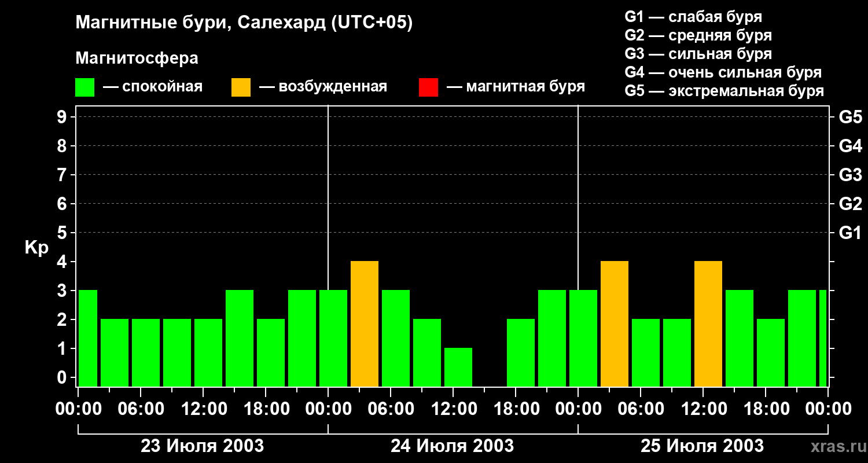Click the 'G5' tick label on right axis

click(850, 117)
